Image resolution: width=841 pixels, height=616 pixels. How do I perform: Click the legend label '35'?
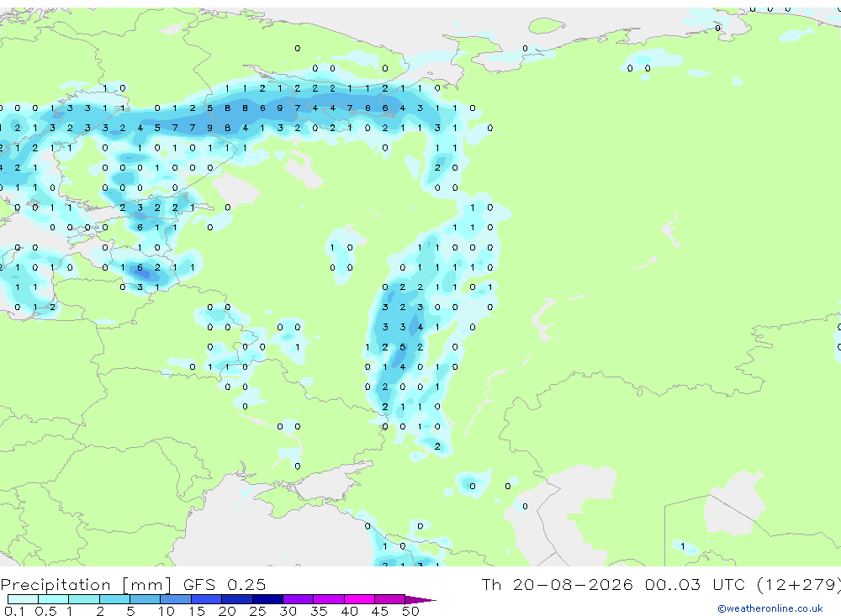coord(319,611)
